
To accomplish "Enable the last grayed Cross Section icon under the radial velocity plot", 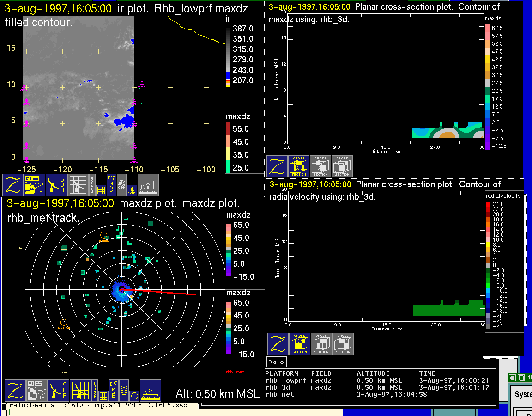I will 343,344.
